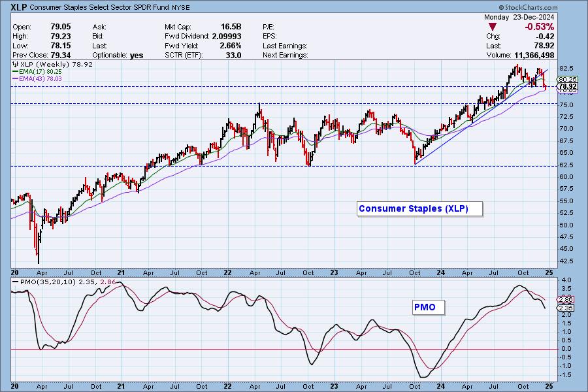Click the Last Earnings label
This screenshot has height=392, width=588.
[x=285, y=46]
